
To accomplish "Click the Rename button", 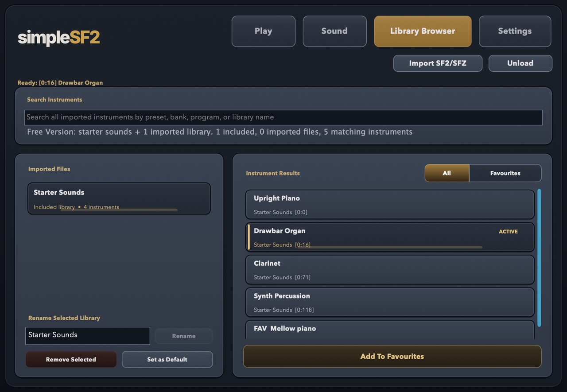I will 184,336.
